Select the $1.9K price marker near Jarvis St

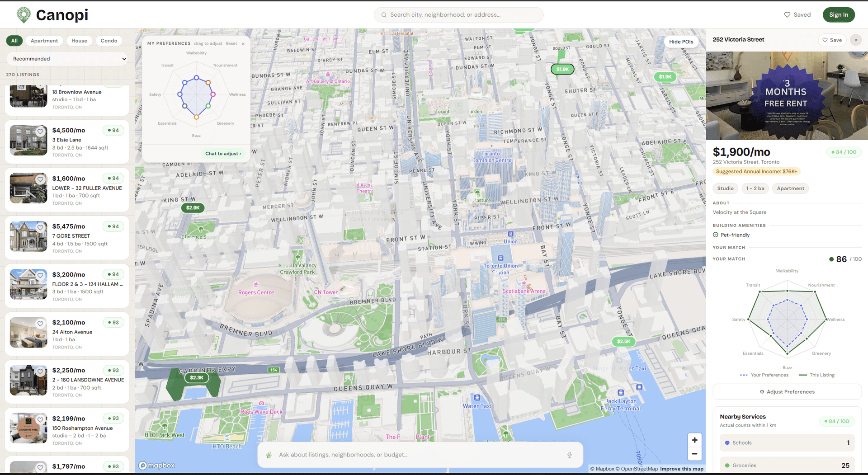[x=665, y=77]
